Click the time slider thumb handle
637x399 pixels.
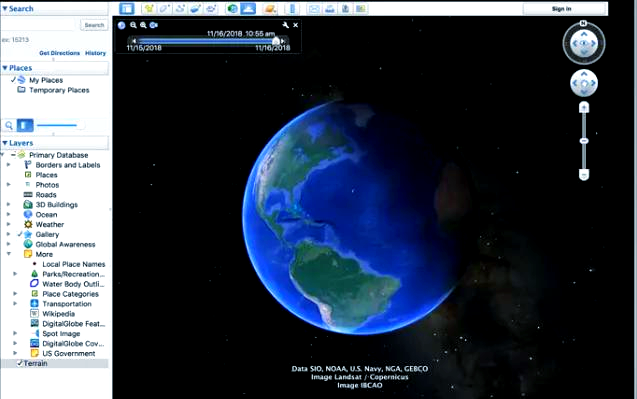tap(276, 41)
